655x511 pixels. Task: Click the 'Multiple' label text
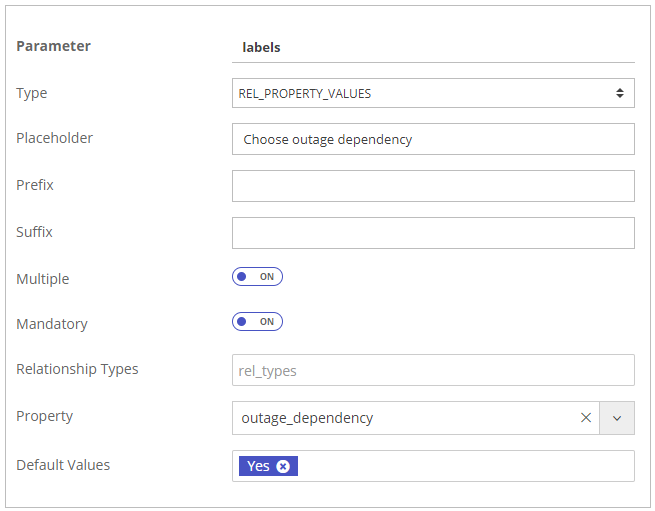click(x=43, y=279)
